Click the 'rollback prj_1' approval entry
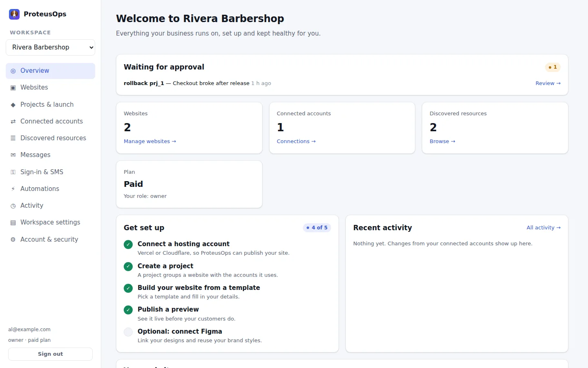 (x=197, y=83)
